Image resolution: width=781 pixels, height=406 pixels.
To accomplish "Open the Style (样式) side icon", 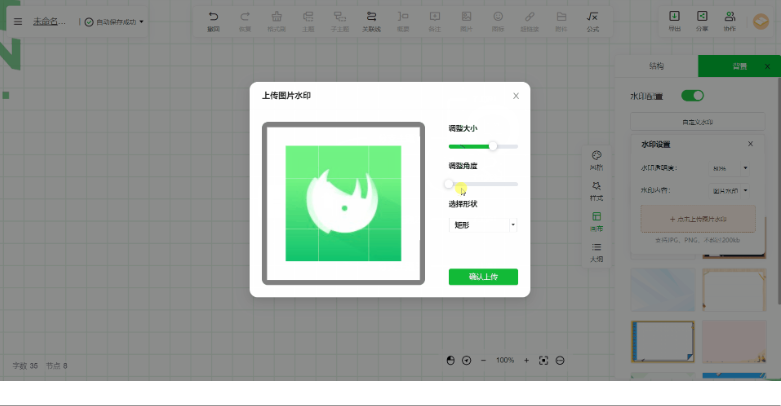I will click(x=596, y=191).
